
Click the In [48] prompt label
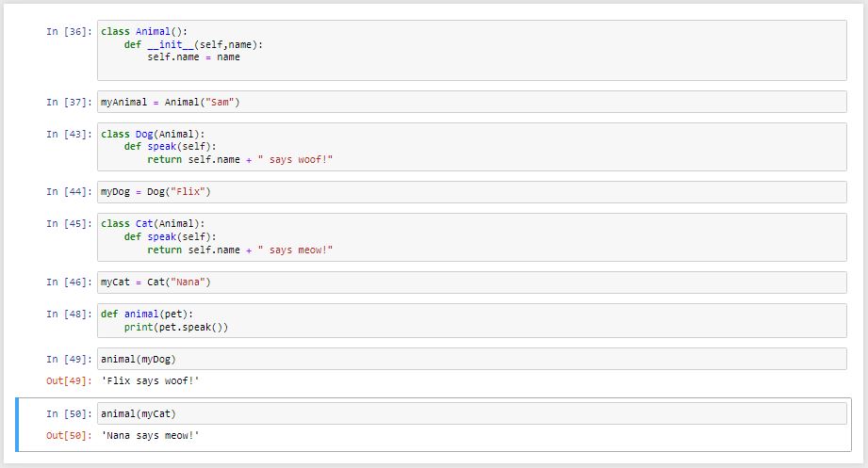coord(69,315)
